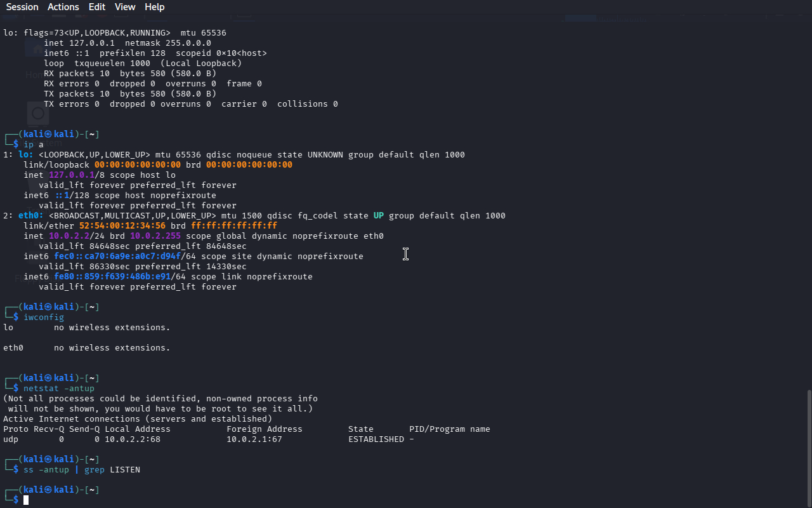Click the green UP state of eth0

pyautogui.click(x=378, y=216)
